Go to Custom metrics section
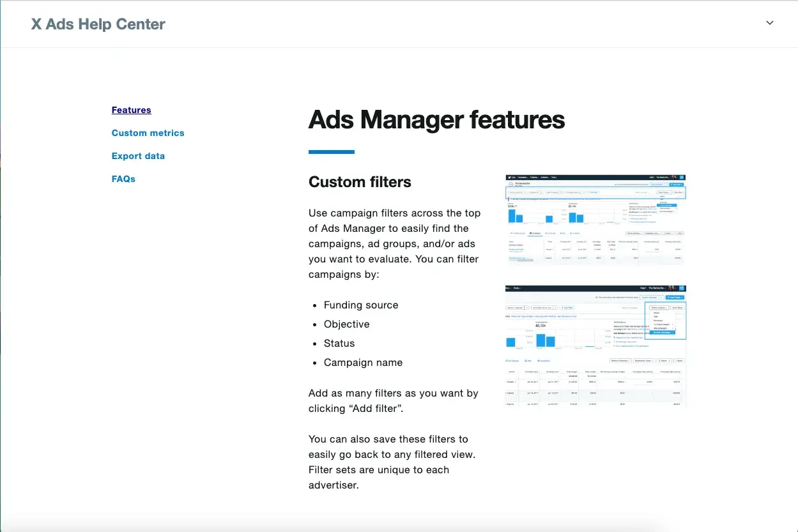The height and width of the screenshot is (532, 798). pos(148,133)
